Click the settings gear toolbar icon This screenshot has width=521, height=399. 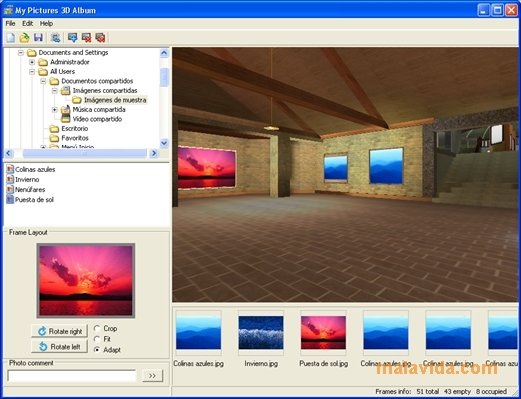click(x=56, y=38)
